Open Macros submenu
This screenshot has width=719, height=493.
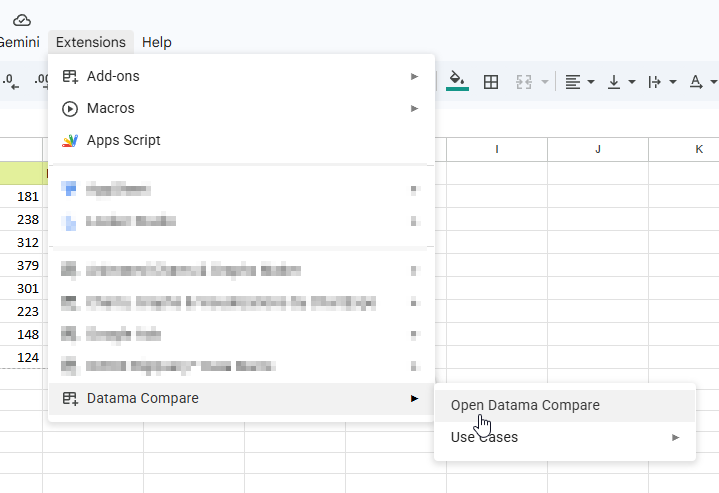point(241,108)
